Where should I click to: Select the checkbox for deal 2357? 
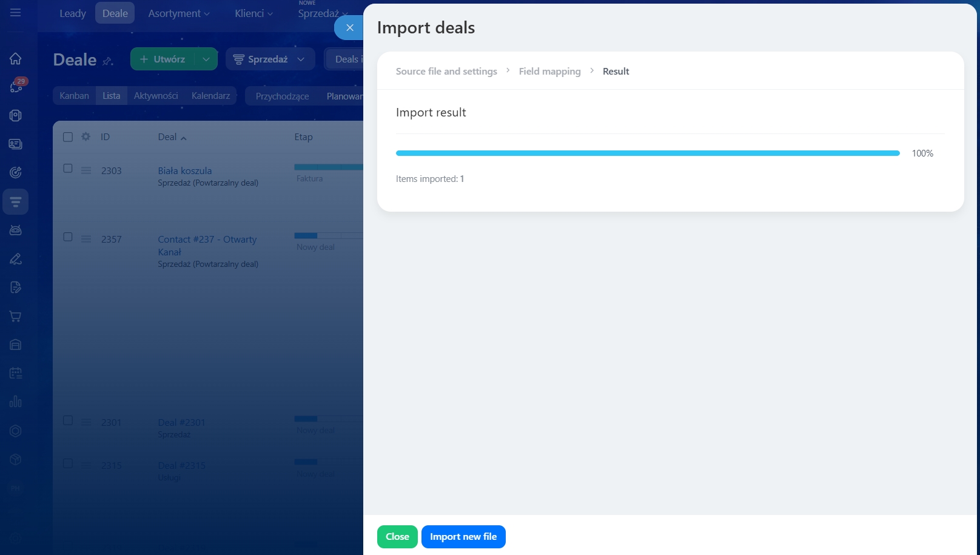point(68,237)
